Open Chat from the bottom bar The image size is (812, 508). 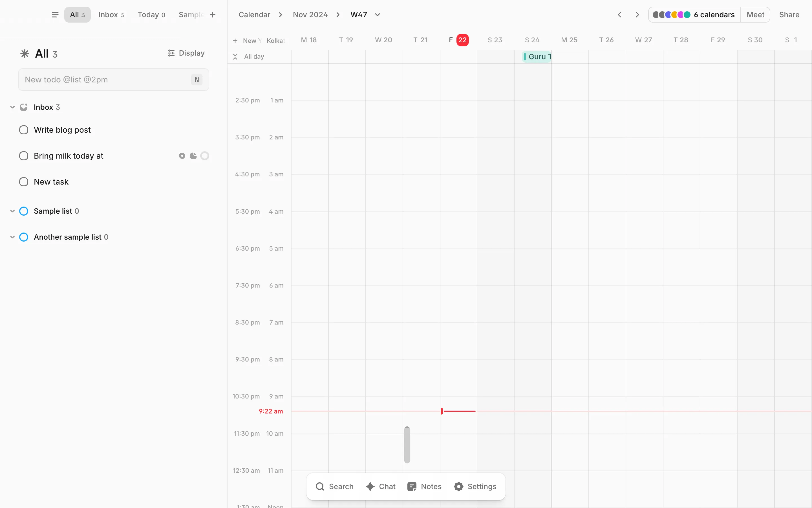[x=381, y=487]
